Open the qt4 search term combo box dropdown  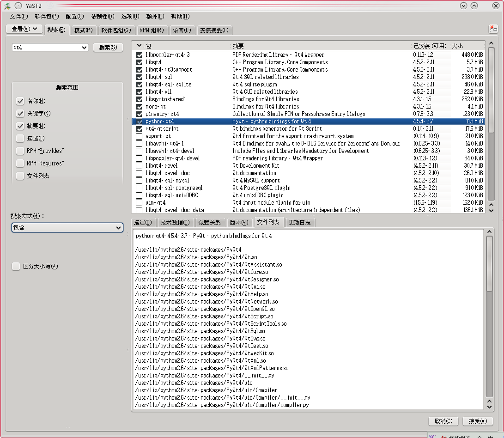coord(84,48)
